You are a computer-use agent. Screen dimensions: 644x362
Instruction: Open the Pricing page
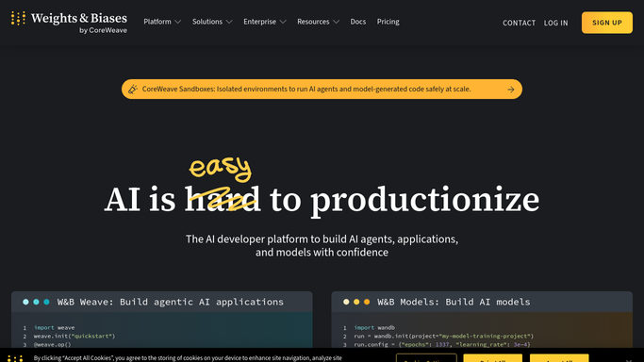coord(388,22)
